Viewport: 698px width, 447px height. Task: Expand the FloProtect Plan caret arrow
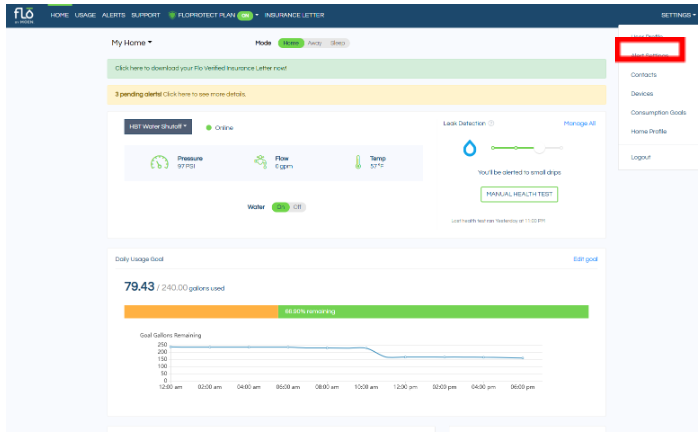257,15
